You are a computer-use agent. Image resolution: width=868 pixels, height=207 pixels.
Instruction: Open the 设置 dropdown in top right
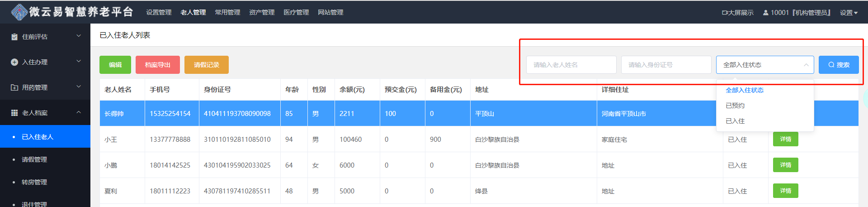click(849, 13)
